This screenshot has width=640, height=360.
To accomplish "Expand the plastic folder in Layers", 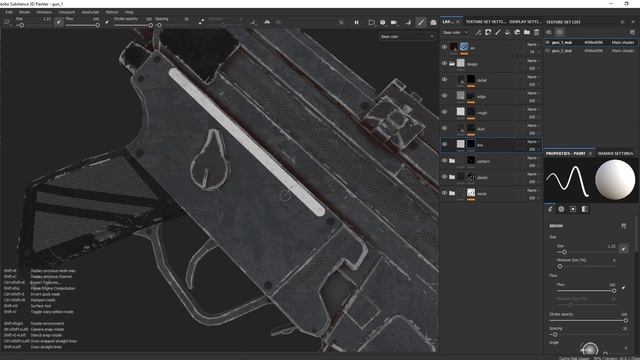I will point(452,177).
